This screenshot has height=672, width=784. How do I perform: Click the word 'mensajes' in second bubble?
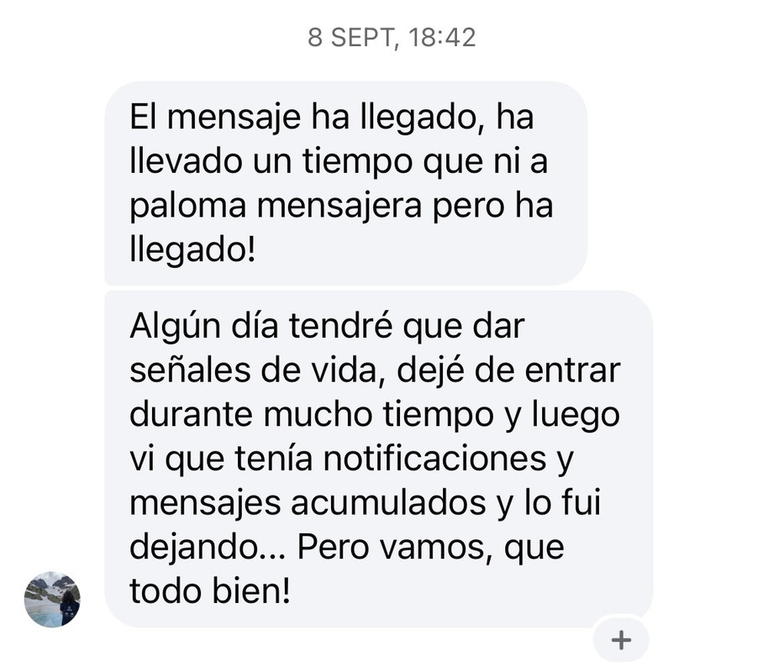click(205, 504)
